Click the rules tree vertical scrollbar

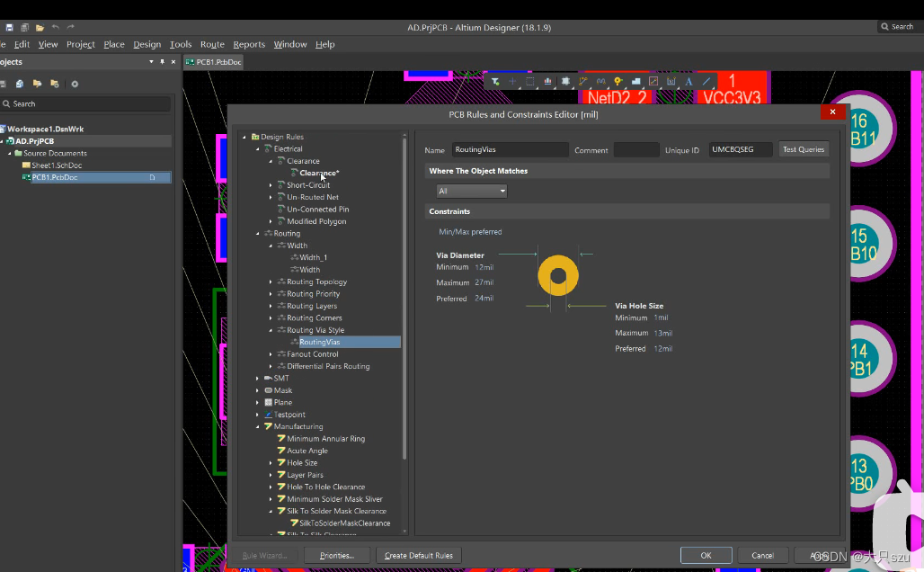[x=404, y=299]
